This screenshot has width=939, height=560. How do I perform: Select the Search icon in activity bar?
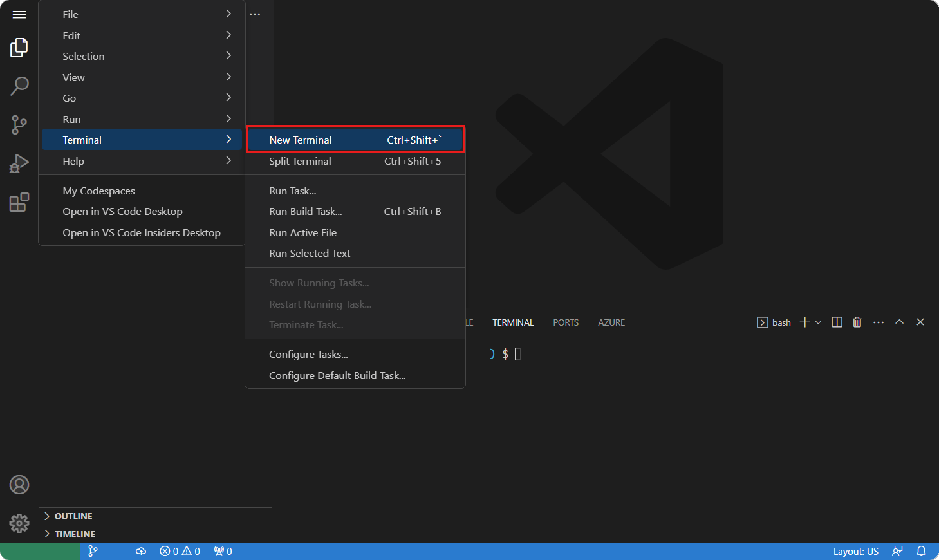pyautogui.click(x=19, y=86)
